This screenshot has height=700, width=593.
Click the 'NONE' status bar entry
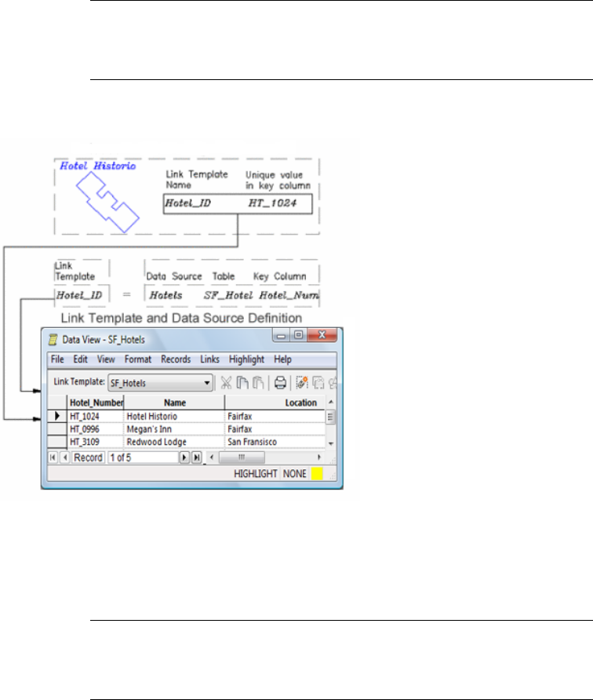click(294, 474)
